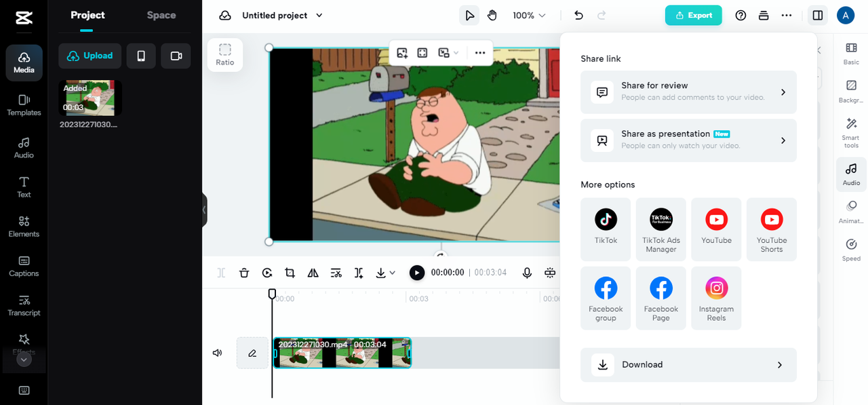Share to Instagram Reels
Image resolution: width=868 pixels, height=405 pixels.
pos(716,298)
